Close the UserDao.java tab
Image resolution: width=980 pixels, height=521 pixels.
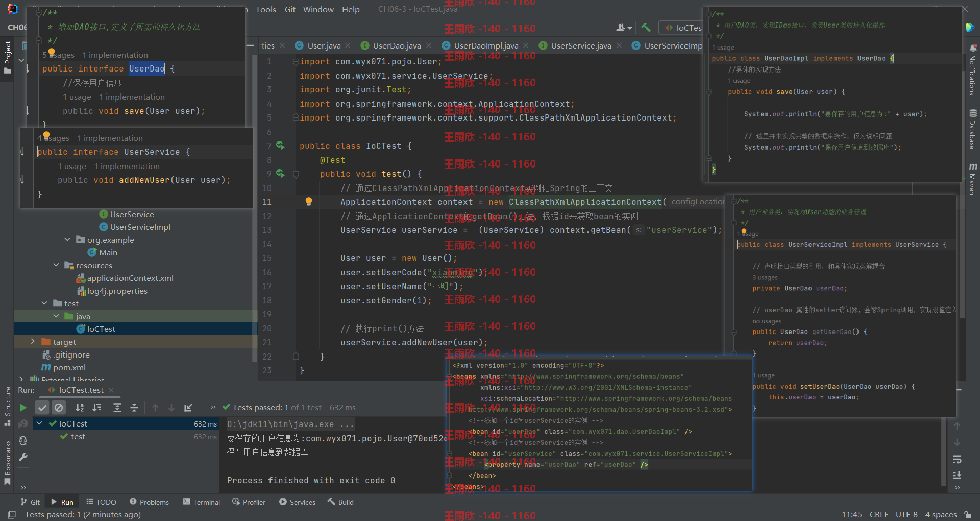click(429, 46)
